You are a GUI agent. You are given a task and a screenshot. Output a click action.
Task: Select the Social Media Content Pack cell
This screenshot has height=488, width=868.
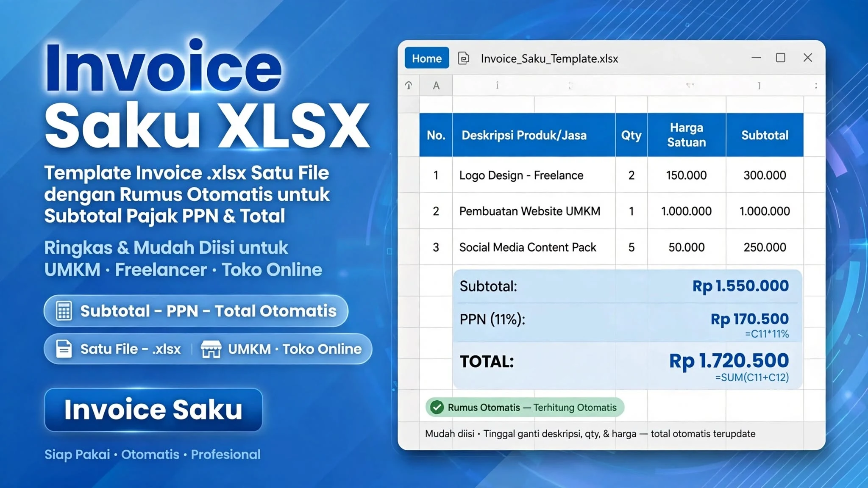(x=534, y=247)
